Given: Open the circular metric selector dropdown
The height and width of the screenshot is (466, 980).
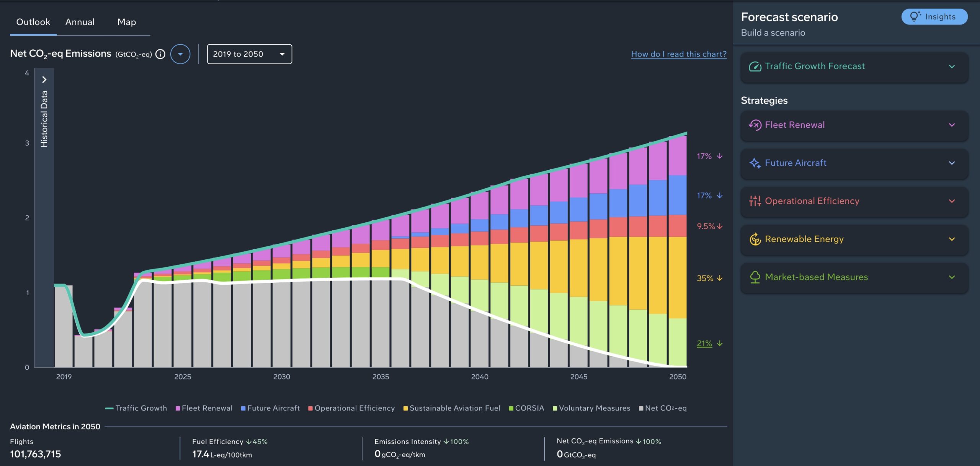Looking at the screenshot, I should point(180,54).
